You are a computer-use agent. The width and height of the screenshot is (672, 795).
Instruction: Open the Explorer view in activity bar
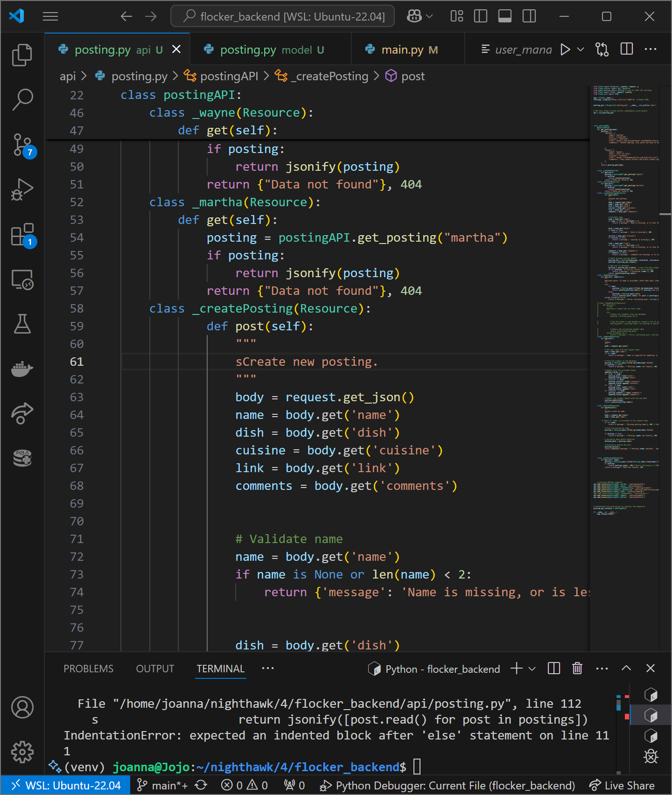tap(22, 55)
